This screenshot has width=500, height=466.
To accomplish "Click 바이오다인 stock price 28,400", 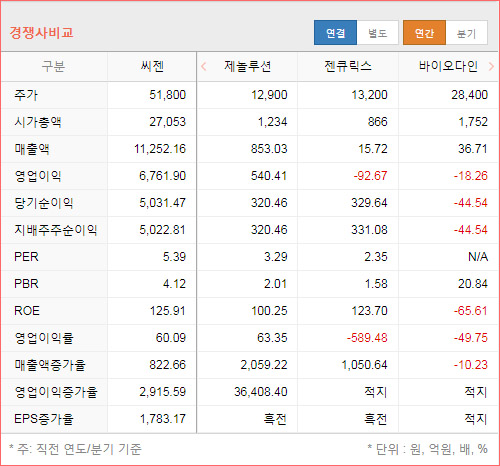I will click(x=470, y=95).
